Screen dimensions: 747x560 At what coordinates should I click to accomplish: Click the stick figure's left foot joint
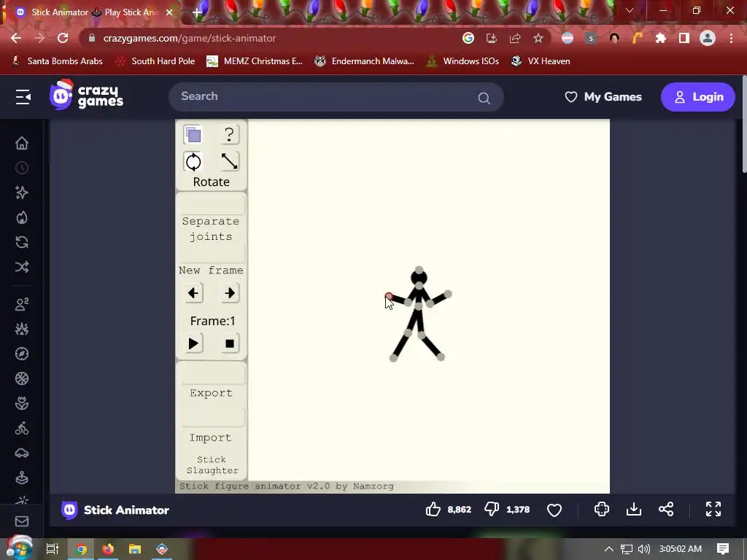coord(393,358)
